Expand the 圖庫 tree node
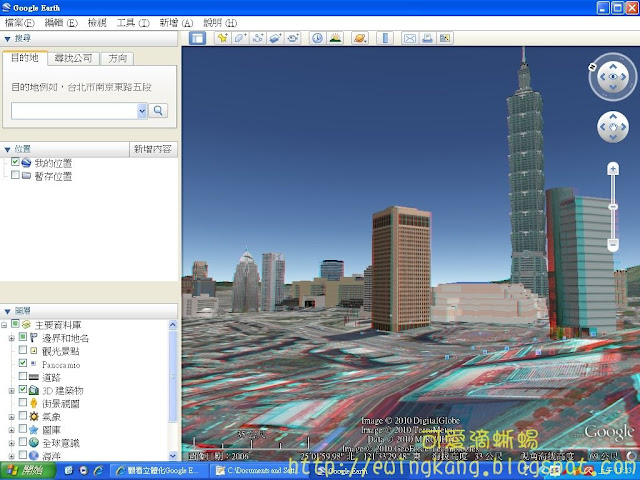The image size is (640, 480). tap(12, 430)
